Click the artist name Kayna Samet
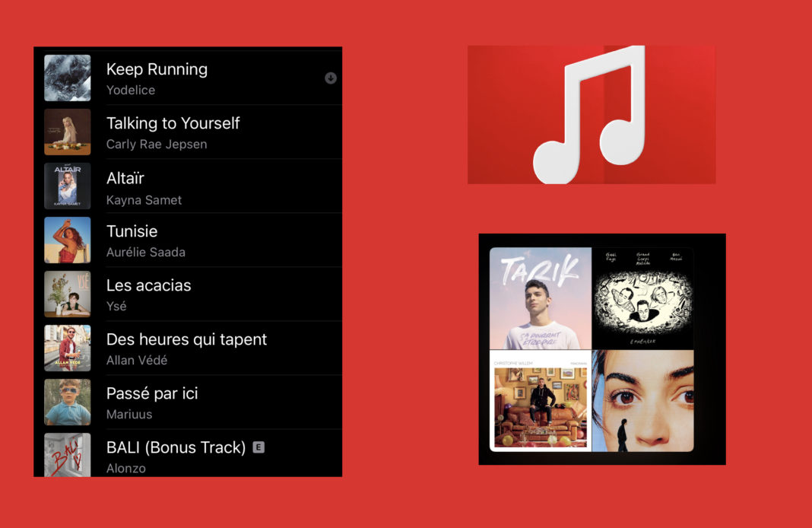 click(x=144, y=200)
